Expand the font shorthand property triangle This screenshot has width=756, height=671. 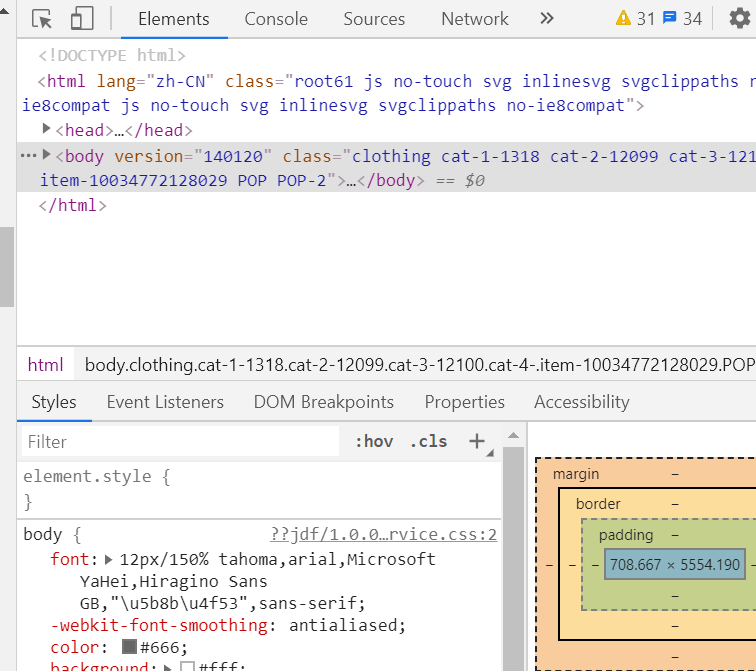[108, 559]
